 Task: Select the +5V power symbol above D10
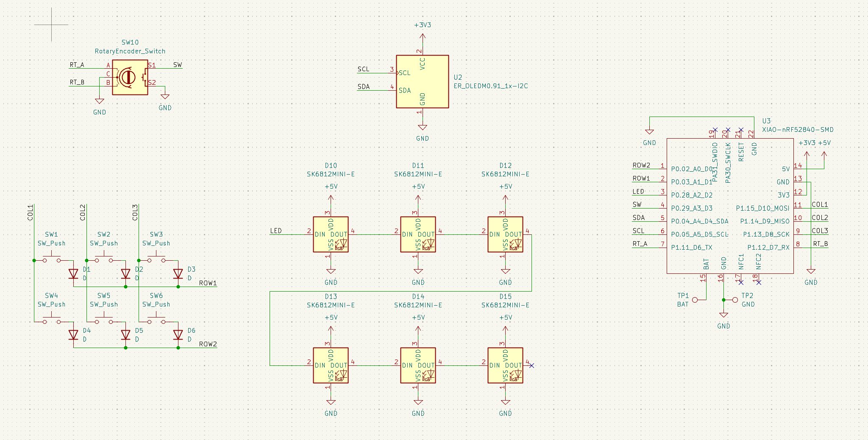pyautogui.click(x=331, y=198)
